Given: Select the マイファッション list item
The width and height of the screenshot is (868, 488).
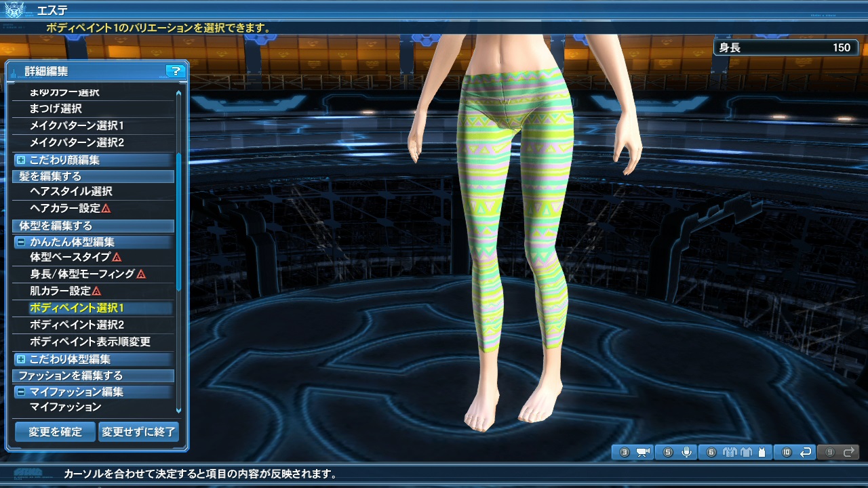Looking at the screenshot, I should coord(94,407).
